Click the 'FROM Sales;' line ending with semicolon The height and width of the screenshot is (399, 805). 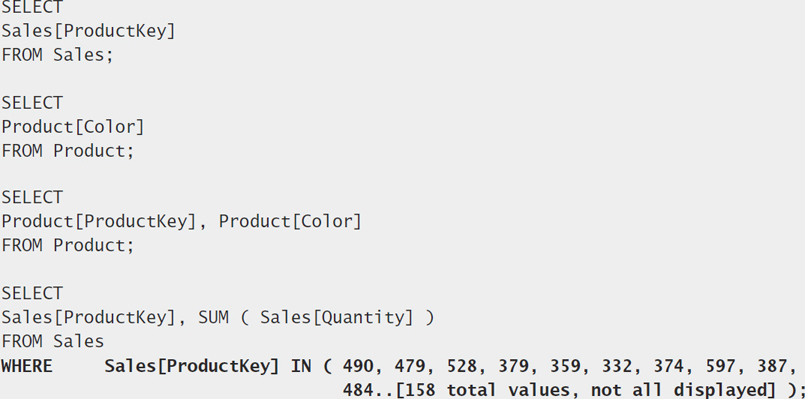tap(57, 54)
